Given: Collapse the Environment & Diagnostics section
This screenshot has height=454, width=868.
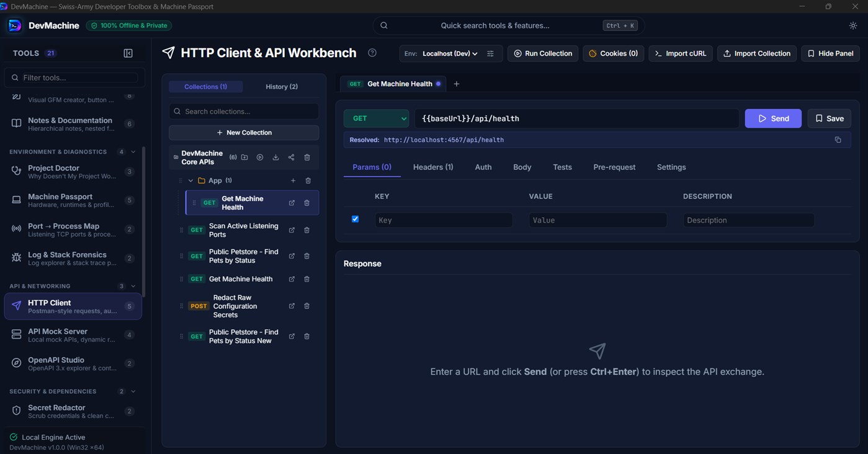Looking at the screenshot, I should tap(133, 152).
